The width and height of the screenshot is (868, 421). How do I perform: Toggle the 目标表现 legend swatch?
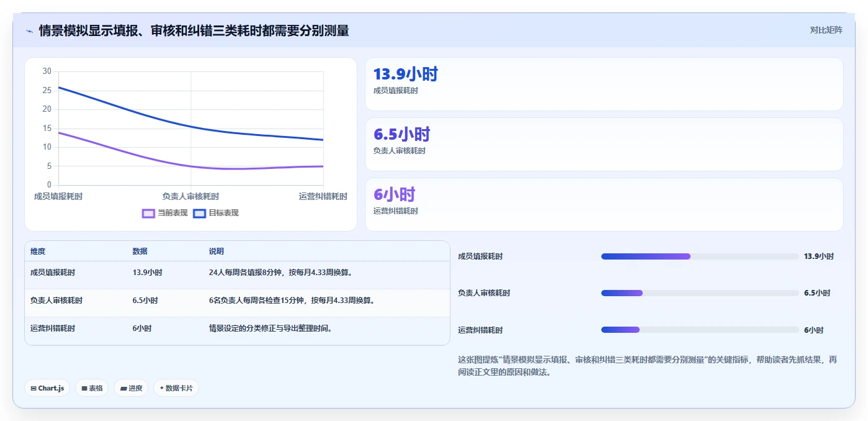pyautogui.click(x=199, y=213)
